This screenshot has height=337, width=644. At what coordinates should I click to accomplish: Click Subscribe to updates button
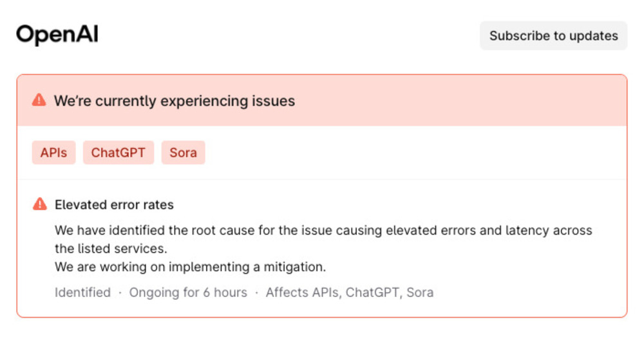tap(553, 35)
